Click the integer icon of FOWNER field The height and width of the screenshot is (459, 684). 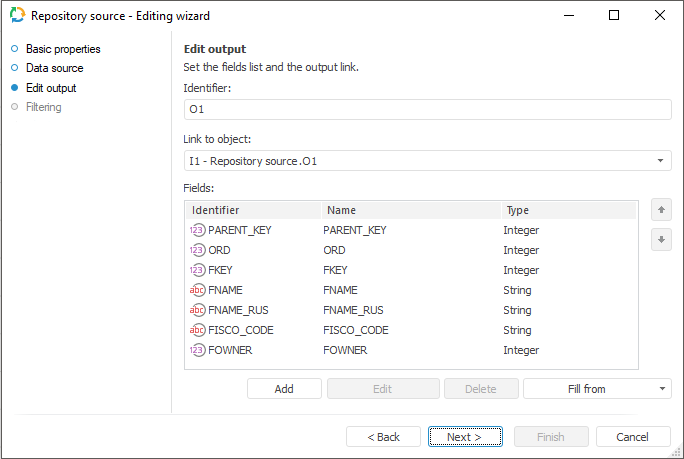point(197,350)
